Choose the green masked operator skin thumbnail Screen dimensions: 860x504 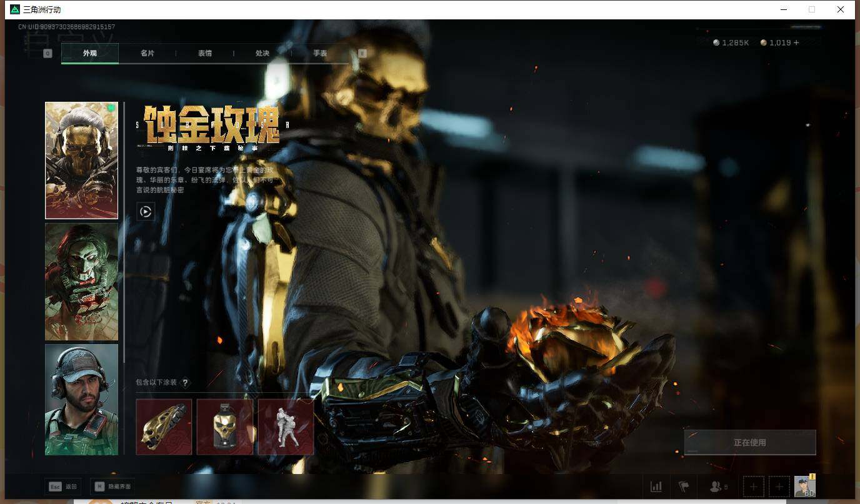click(81, 282)
